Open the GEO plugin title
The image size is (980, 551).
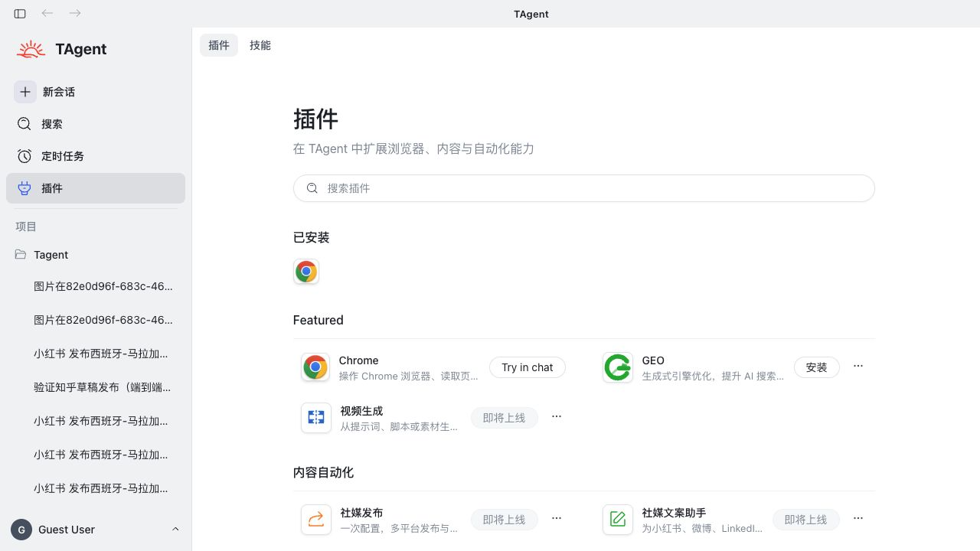click(x=653, y=360)
